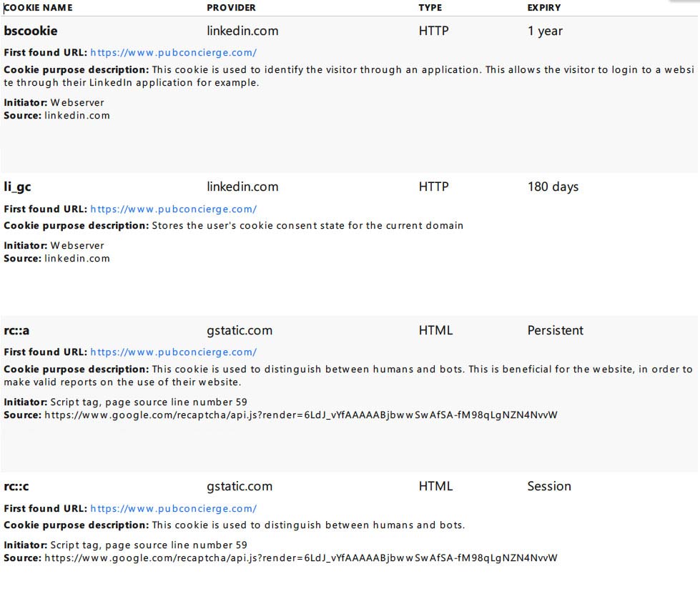
Task: Click the COOKIE NAME column header
Action: point(38,8)
